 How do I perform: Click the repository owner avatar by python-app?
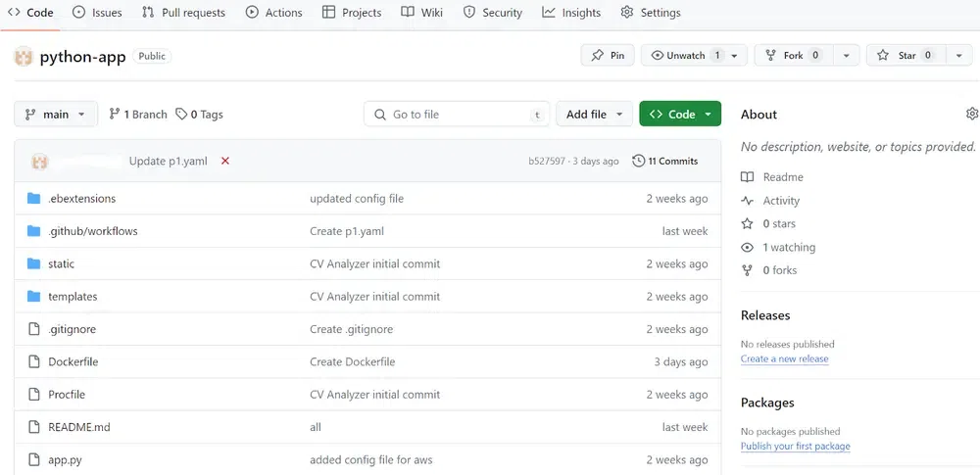pyautogui.click(x=24, y=56)
